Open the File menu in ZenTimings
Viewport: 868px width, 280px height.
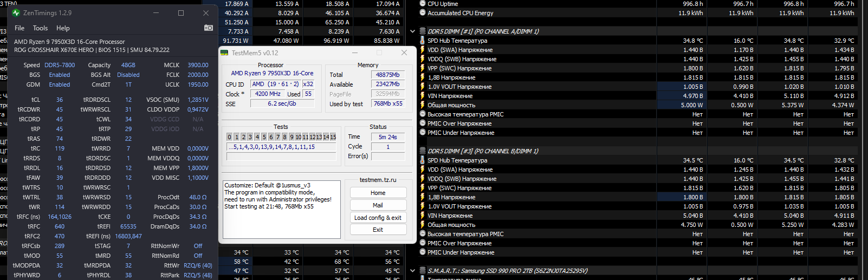click(20, 28)
